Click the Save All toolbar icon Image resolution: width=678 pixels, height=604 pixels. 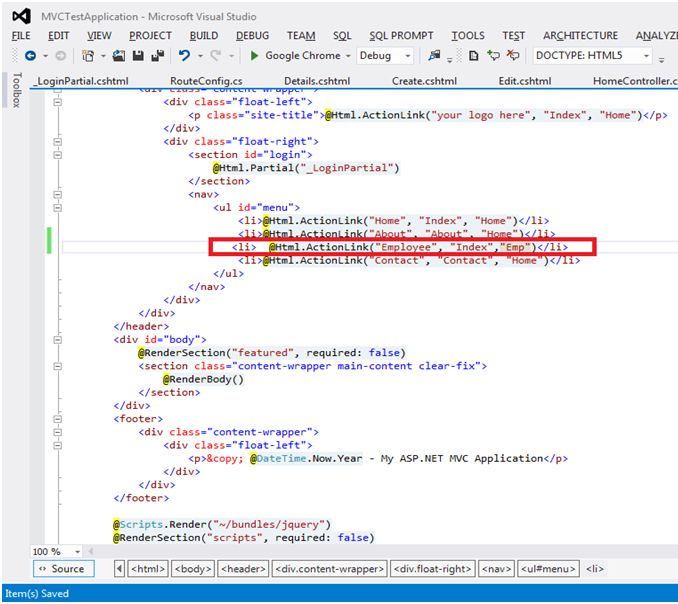[158, 56]
